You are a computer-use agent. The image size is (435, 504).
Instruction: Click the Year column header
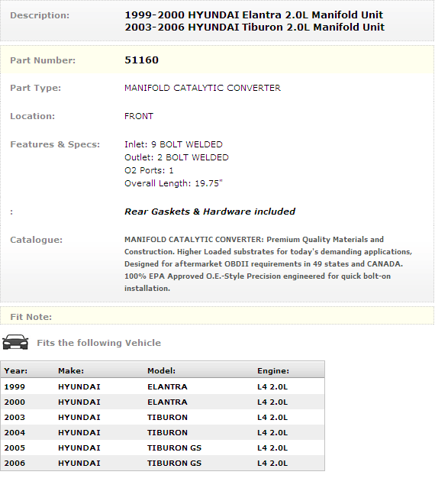point(16,371)
